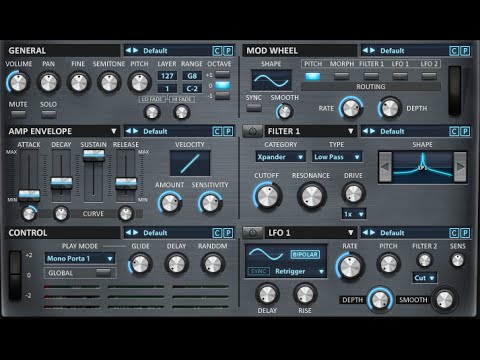
Task: Click the Layer value 127 field
Action: click(167, 76)
